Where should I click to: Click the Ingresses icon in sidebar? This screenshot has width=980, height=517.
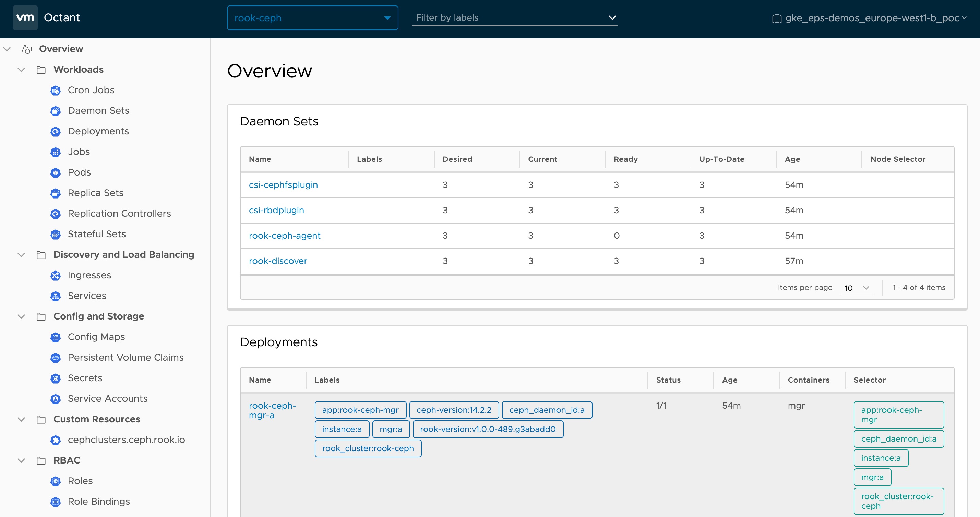[x=56, y=275]
